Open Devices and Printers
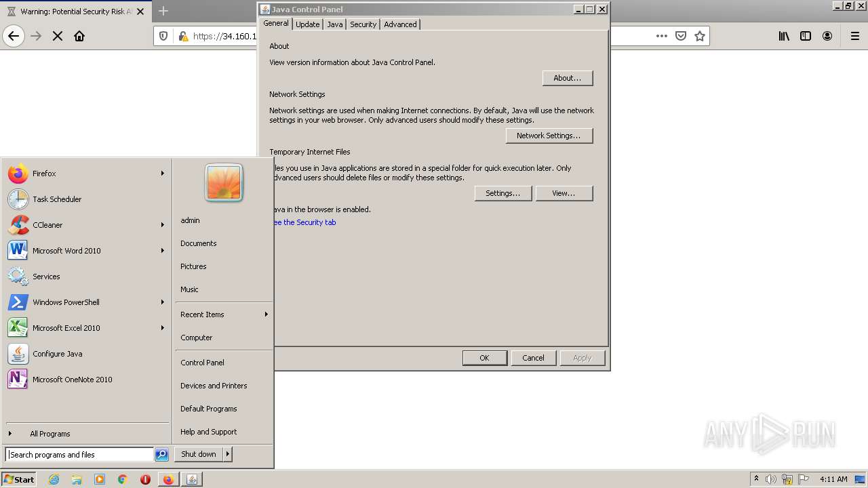 tap(214, 386)
